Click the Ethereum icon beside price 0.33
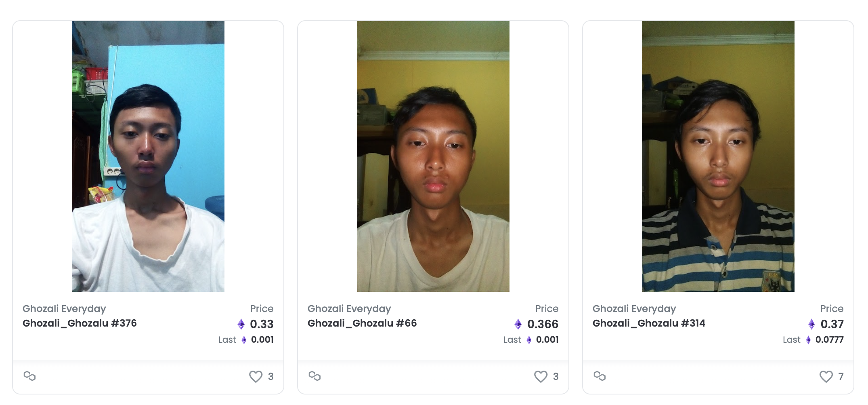 click(241, 324)
